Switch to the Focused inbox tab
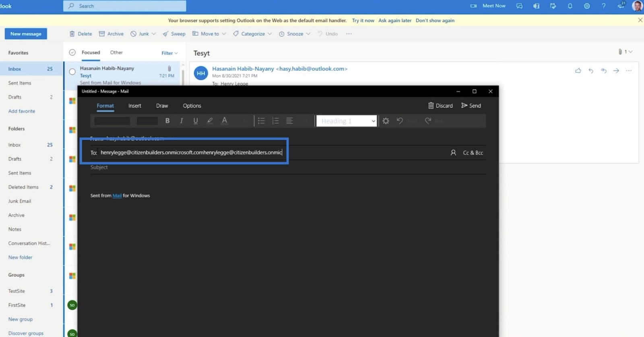 tap(91, 52)
